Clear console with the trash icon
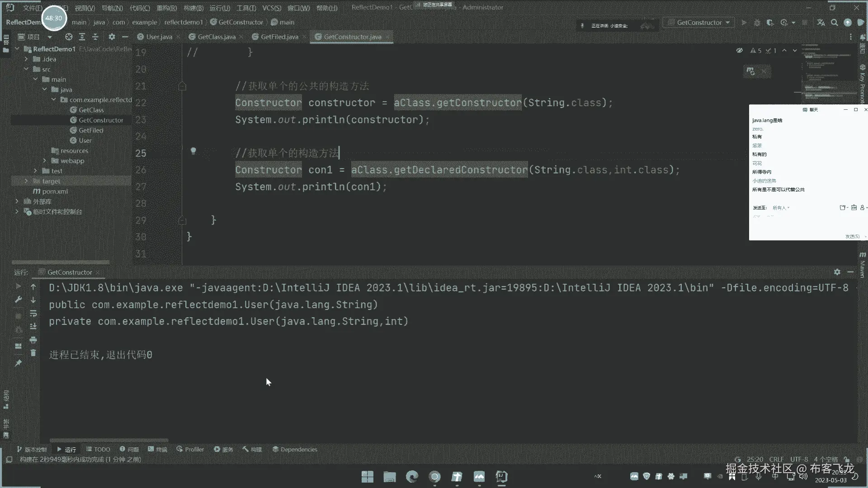This screenshot has height=488, width=868. [33, 353]
